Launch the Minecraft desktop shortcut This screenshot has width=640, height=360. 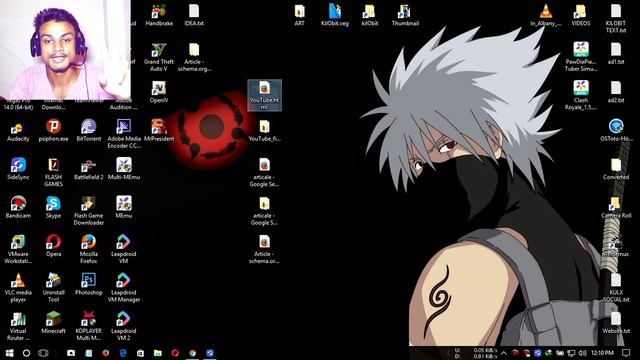53,322
